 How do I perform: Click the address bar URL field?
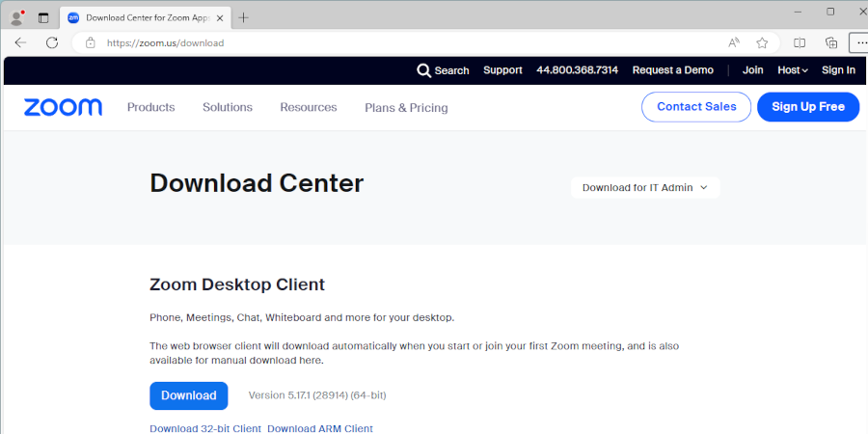386,42
